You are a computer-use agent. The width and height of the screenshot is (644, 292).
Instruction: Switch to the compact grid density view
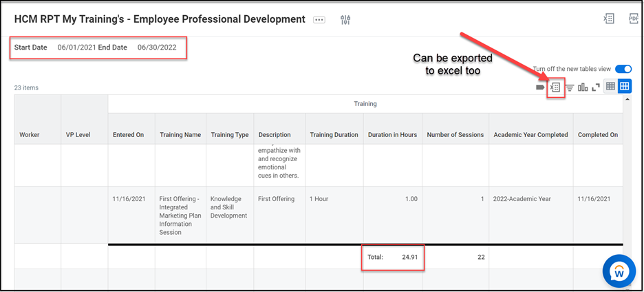coord(610,87)
